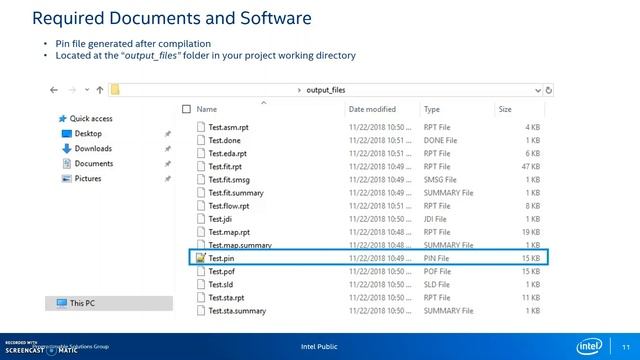
Task: Select the Test.flow.rpt file
Action: point(229,206)
